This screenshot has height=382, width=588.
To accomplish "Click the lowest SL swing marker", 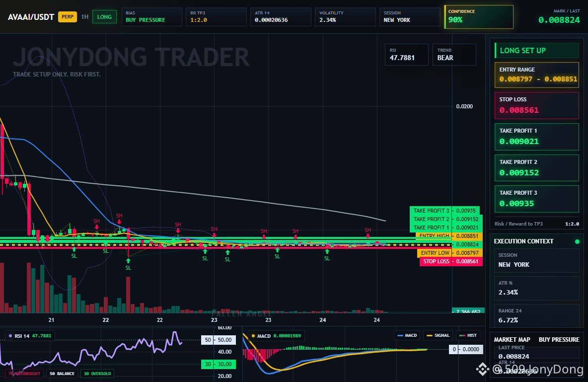I will 128,265.
